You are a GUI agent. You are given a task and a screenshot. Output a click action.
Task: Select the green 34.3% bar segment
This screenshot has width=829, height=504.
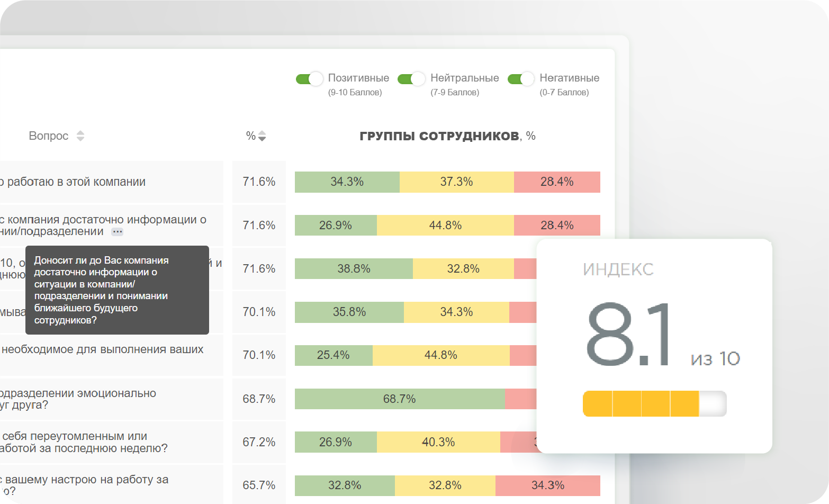pyautogui.click(x=347, y=182)
